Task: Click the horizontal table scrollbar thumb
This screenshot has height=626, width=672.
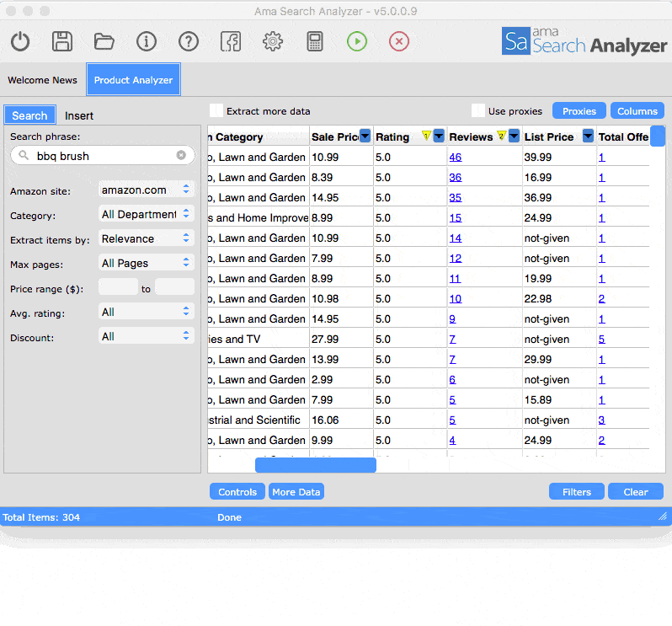Action: click(316, 465)
